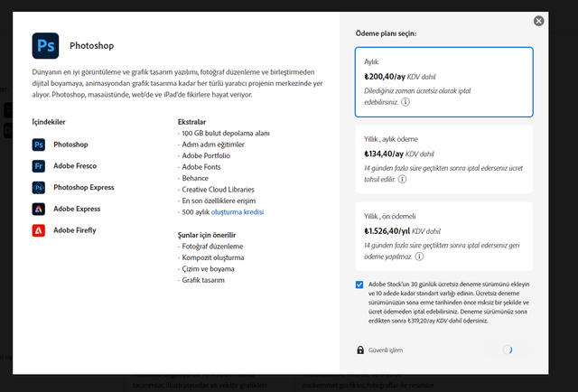Click the loading spinner at bottom right
Viewport: 578px width, 392px height.
[x=507, y=350]
